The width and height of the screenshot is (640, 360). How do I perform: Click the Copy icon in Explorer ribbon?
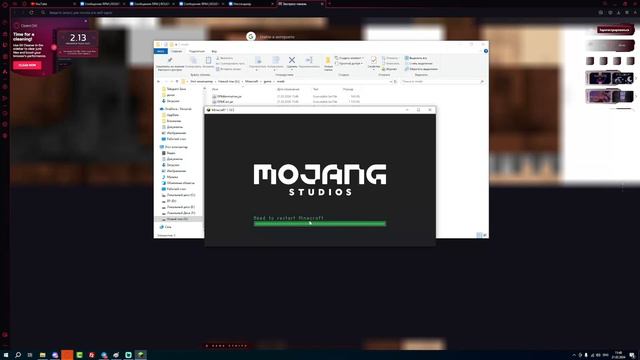coord(193,60)
